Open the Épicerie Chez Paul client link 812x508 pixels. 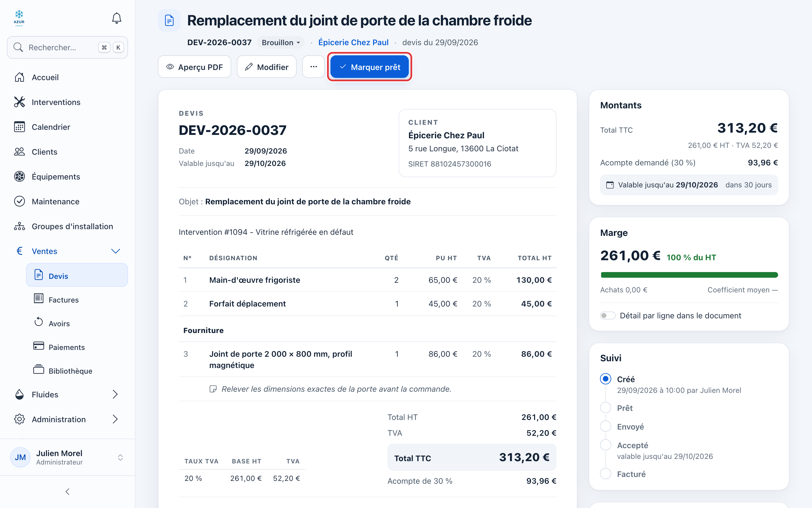click(x=353, y=43)
